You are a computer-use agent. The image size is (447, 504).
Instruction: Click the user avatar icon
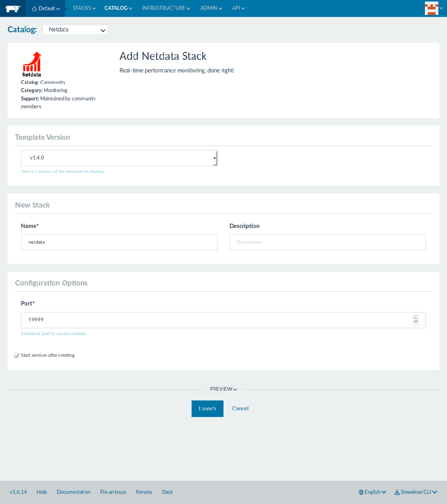[431, 8]
